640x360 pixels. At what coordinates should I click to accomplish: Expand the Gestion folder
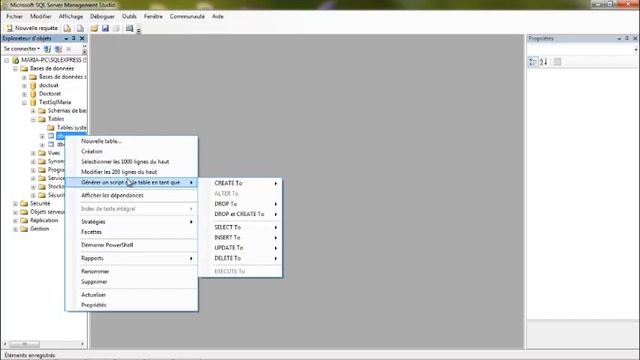(16, 229)
